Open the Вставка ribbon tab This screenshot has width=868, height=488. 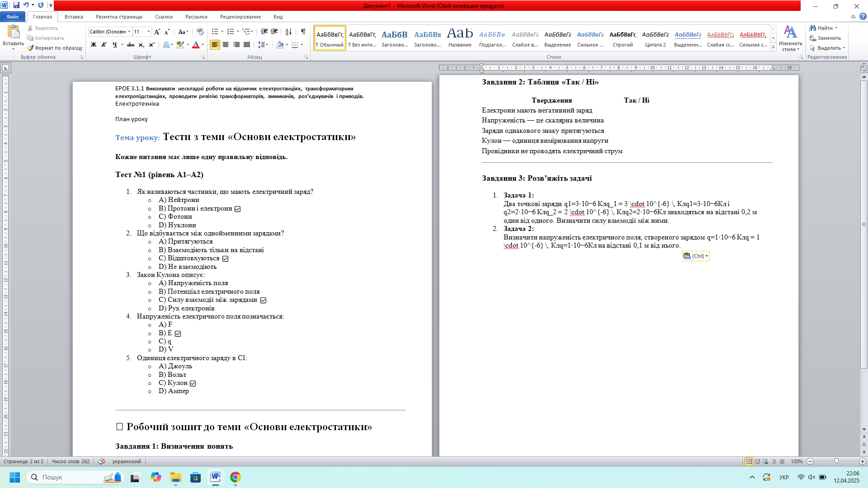(74, 17)
